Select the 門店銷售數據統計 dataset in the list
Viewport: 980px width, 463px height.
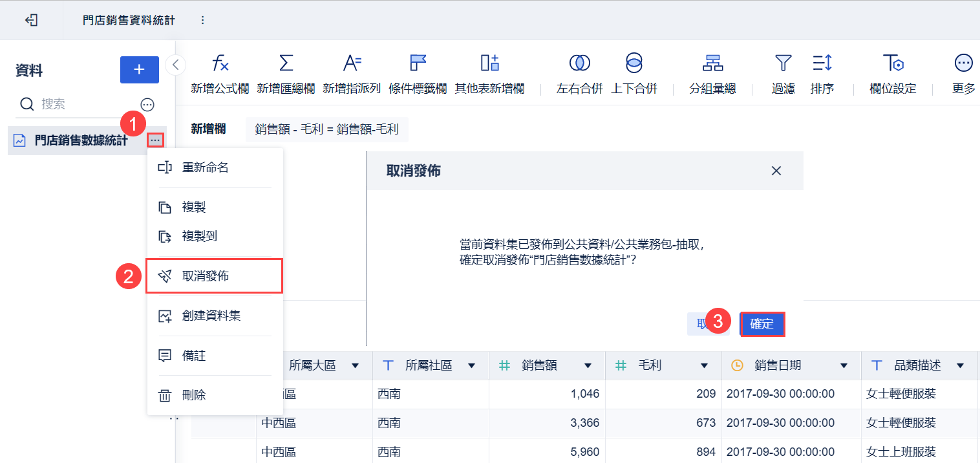click(x=81, y=140)
